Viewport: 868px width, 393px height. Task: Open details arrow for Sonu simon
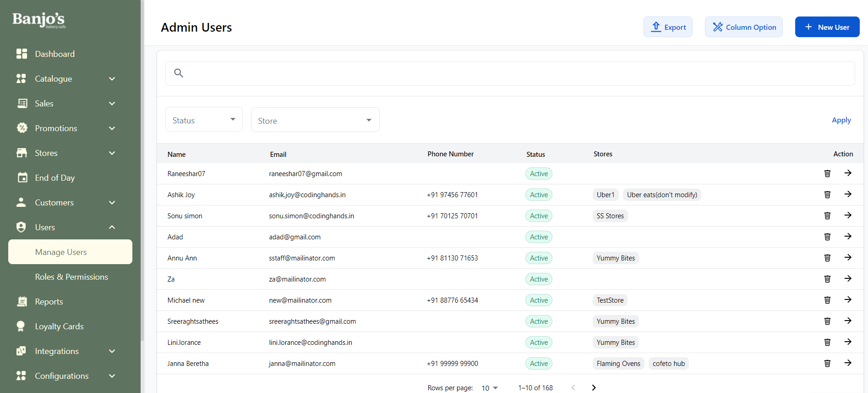tap(848, 216)
